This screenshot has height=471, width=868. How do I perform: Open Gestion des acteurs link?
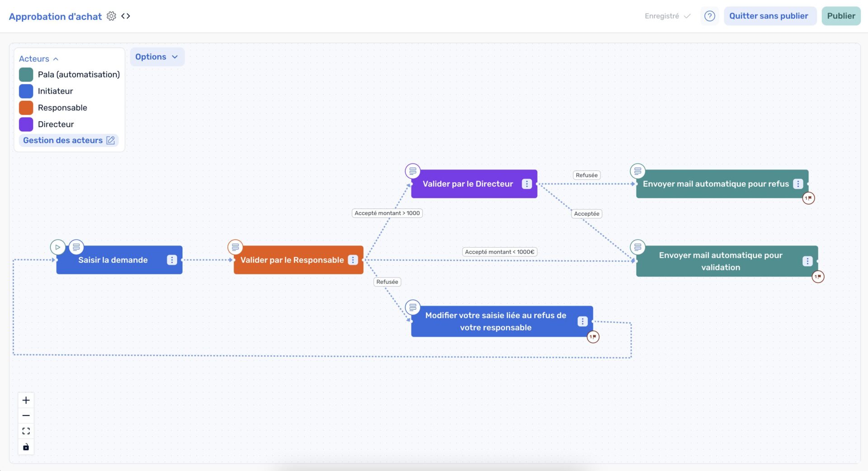pyautogui.click(x=69, y=141)
